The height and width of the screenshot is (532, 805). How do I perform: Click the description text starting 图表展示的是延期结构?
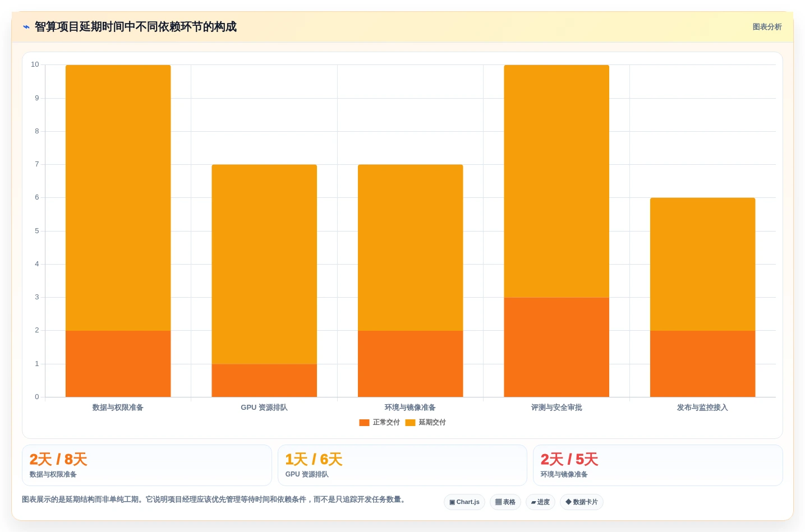pyautogui.click(x=213, y=499)
